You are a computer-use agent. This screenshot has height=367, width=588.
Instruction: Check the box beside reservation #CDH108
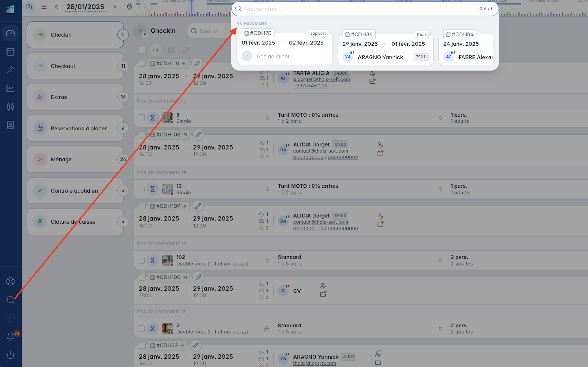142,135
